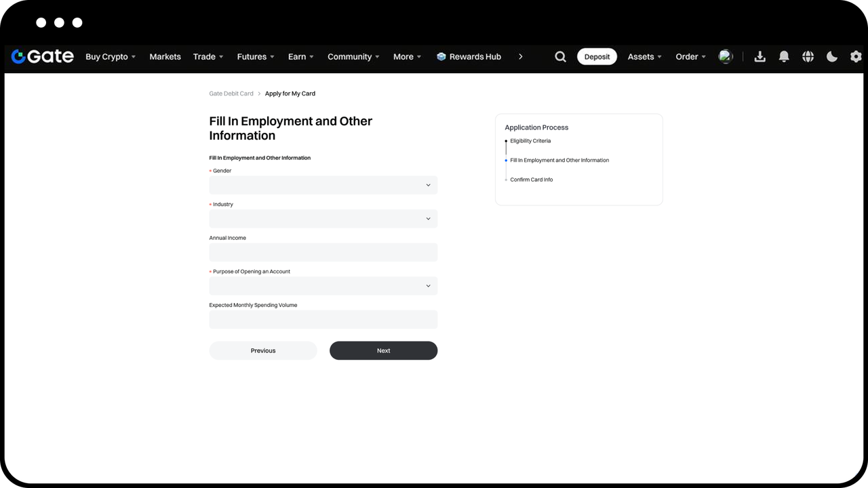This screenshot has width=868, height=488.
Task: Open the search magnifier icon
Action: [x=560, y=57]
